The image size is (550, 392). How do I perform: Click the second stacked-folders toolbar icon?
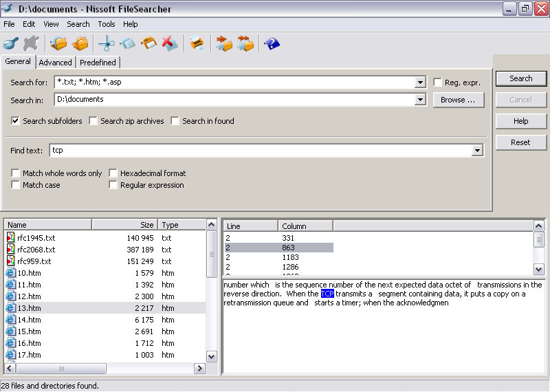(x=80, y=43)
